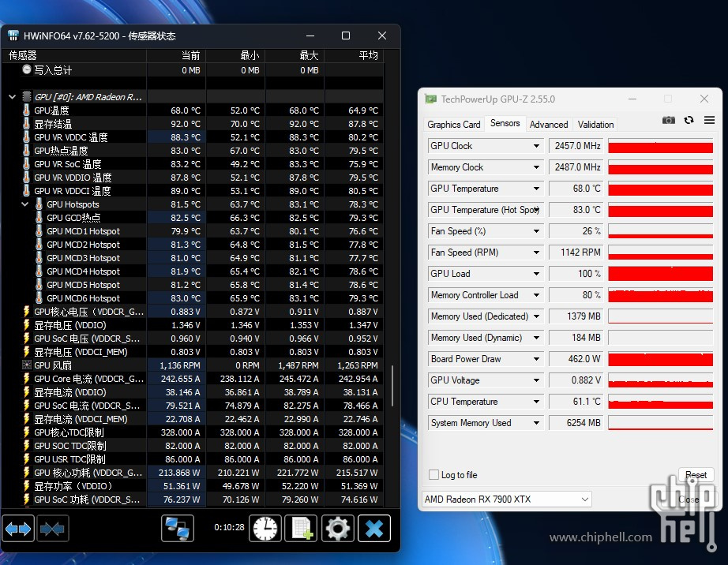Click the GPU Temperature red graph bar
The image size is (728, 565).
(660, 189)
